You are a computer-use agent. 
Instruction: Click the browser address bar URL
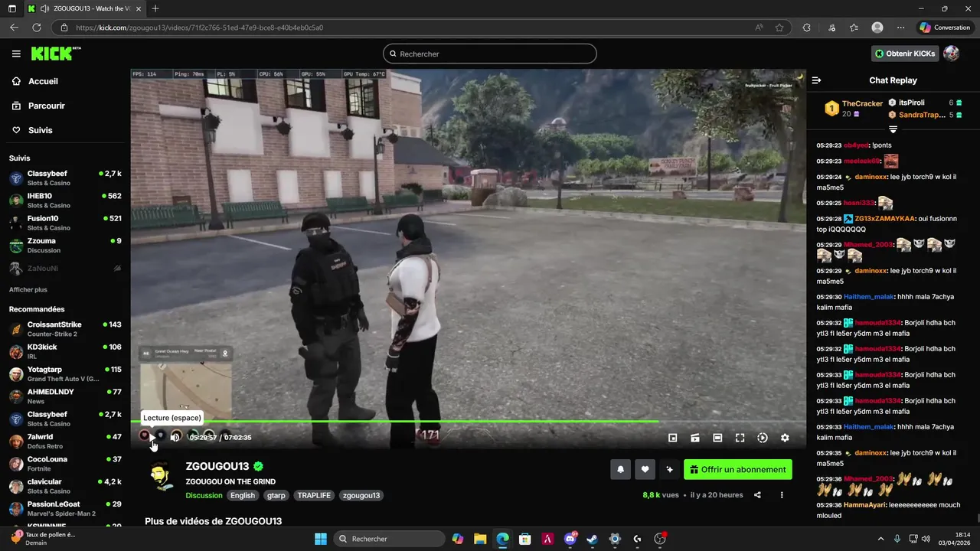coord(199,28)
